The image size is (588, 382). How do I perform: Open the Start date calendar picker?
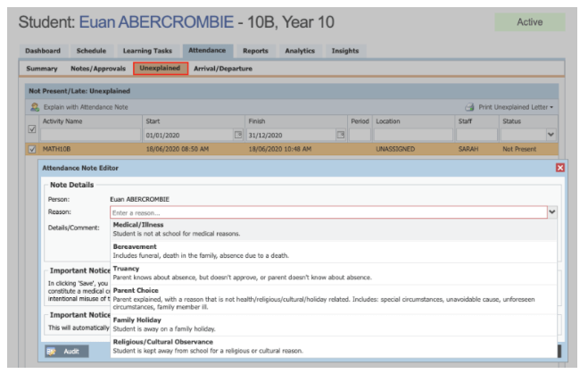pos(238,135)
